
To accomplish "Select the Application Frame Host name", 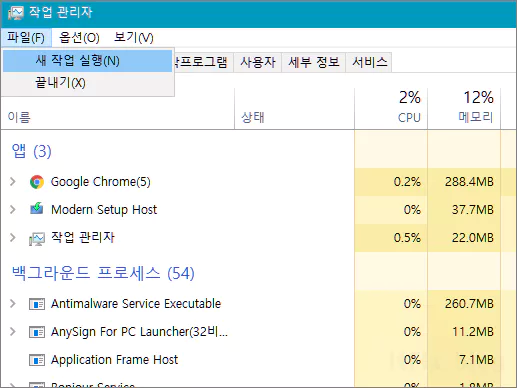I will (114, 360).
